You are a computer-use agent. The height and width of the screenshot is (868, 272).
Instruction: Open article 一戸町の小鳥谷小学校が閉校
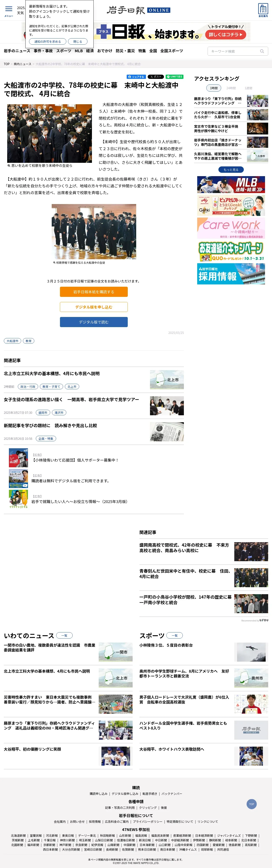pos(185,599)
